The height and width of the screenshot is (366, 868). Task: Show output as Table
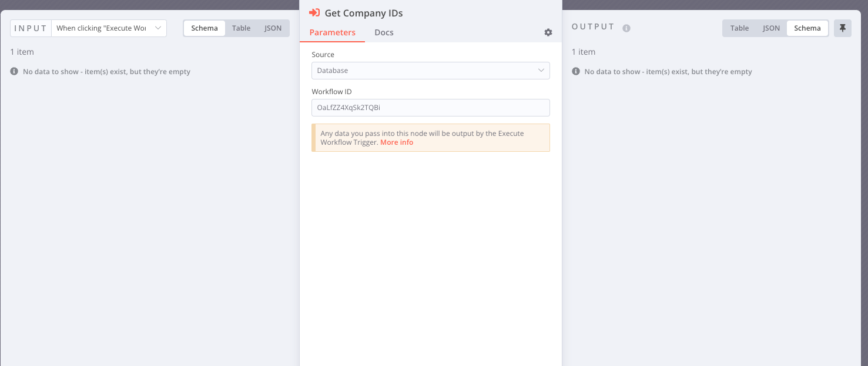pyautogui.click(x=739, y=28)
